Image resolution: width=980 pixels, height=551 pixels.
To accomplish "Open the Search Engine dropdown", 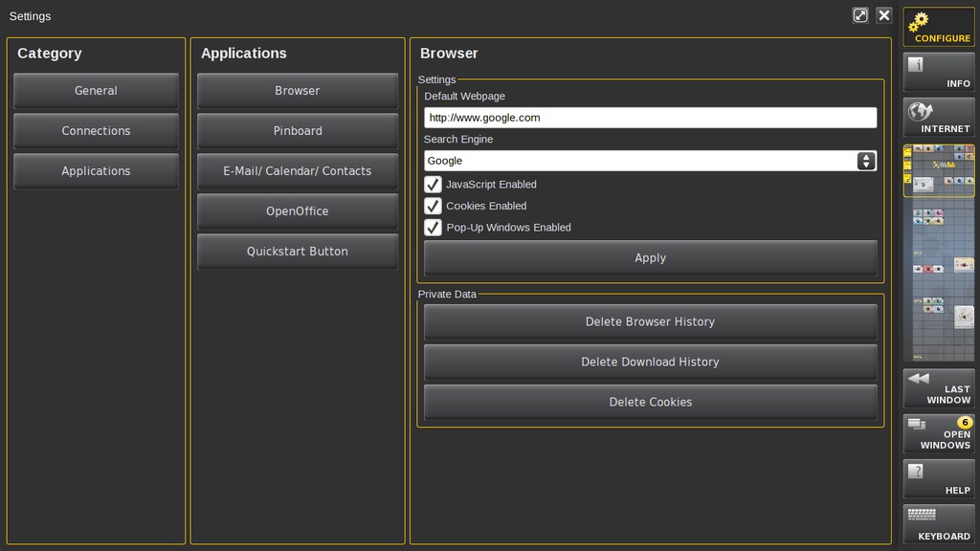I will click(650, 161).
